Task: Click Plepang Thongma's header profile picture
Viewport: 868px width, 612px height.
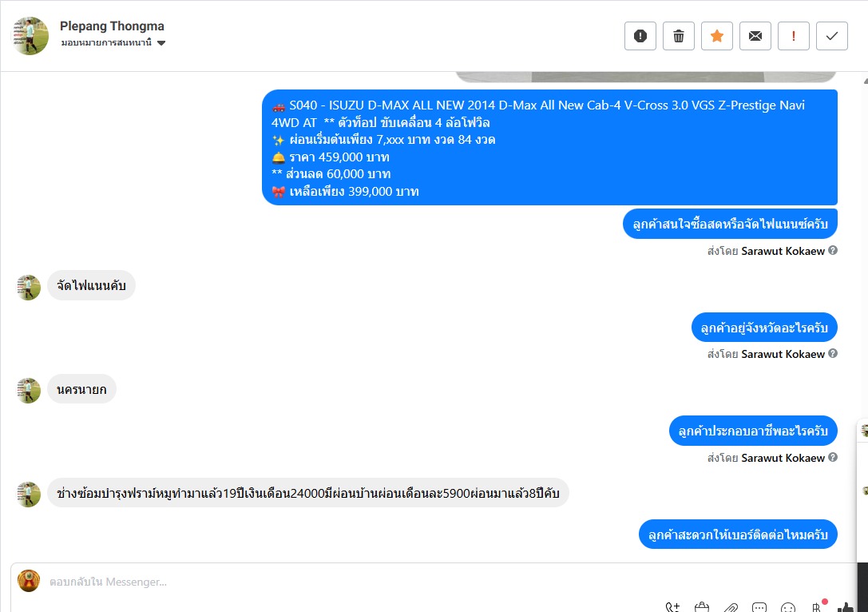Action: tap(30, 36)
